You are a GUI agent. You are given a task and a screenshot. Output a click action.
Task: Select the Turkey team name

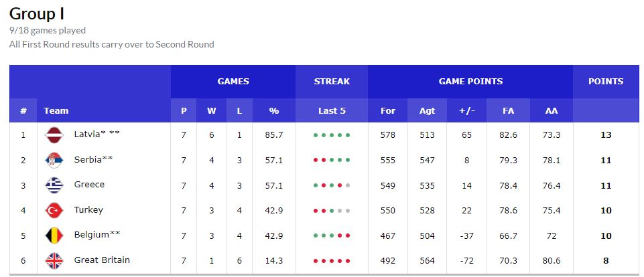88,210
